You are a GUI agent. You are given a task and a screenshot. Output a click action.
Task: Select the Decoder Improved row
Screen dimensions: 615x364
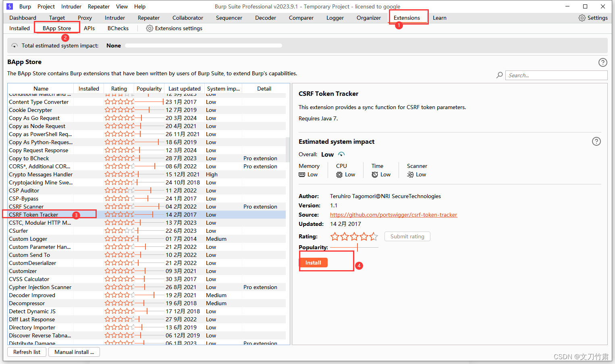147,295
